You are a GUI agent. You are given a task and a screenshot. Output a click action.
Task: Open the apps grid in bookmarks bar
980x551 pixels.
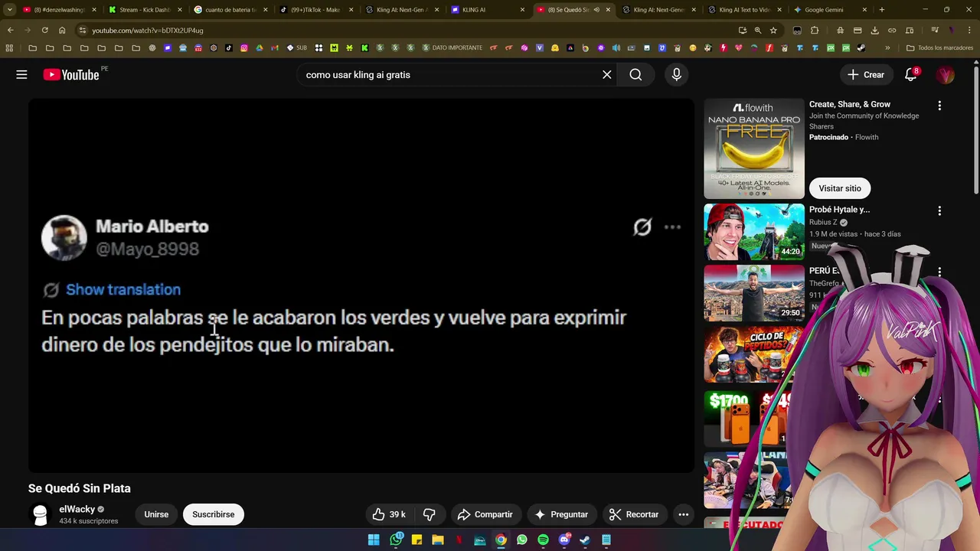click(x=9, y=47)
